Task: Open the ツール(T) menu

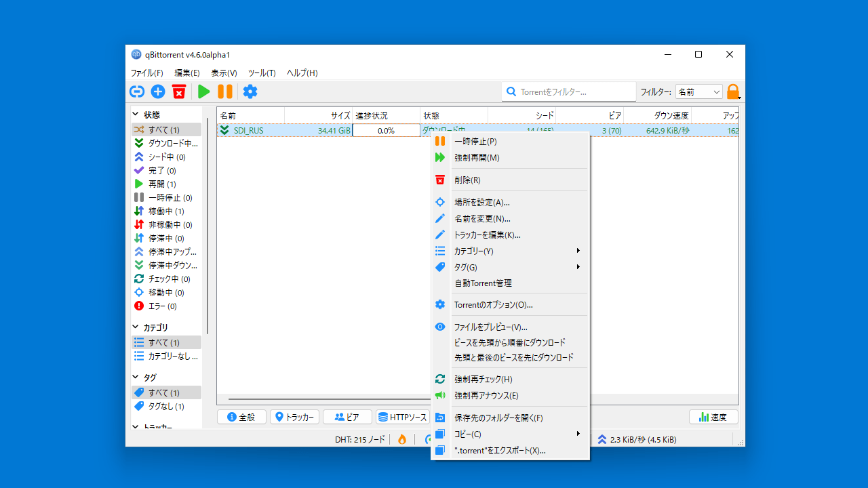Action: (x=262, y=73)
